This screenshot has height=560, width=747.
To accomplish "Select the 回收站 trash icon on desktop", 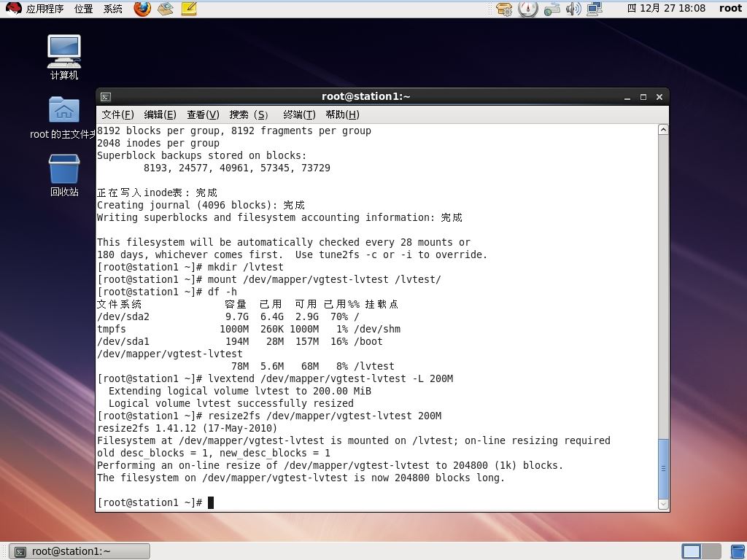I will (x=64, y=175).
